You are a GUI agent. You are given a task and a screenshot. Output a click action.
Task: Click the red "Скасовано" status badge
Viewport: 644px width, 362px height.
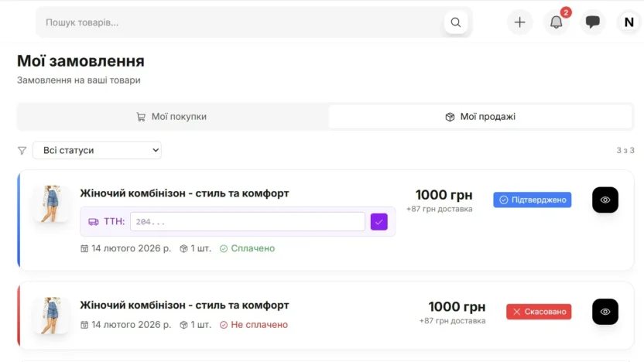539,312
